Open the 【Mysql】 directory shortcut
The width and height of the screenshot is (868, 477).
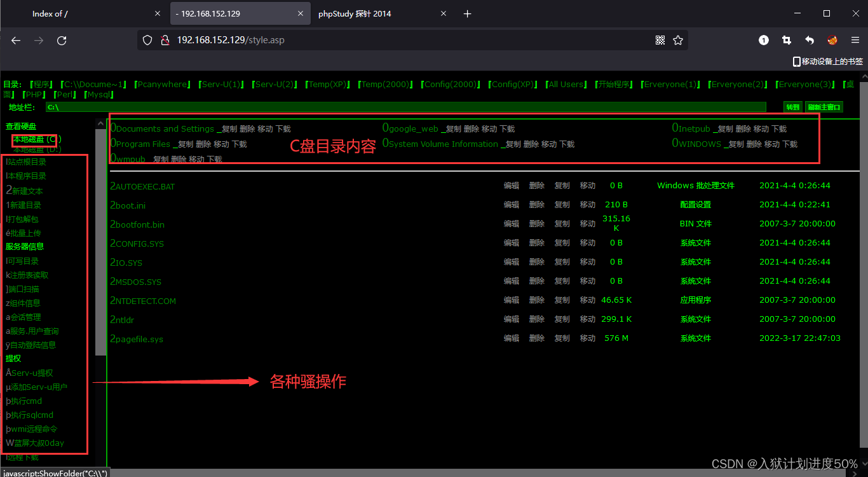98,95
